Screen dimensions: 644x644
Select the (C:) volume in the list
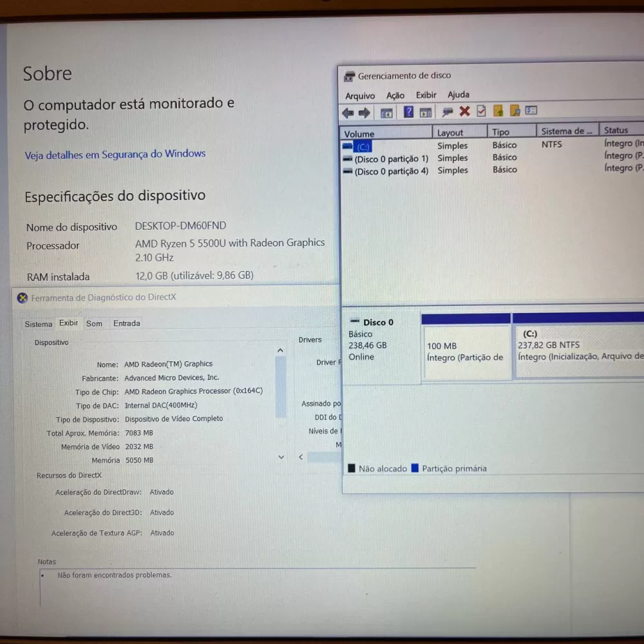(363, 147)
